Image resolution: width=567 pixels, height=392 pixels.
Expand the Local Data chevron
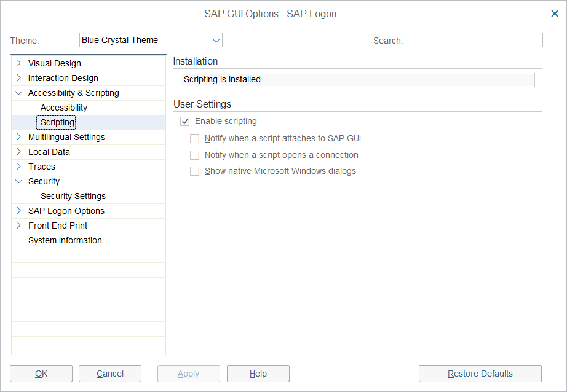[x=19, y=151]
